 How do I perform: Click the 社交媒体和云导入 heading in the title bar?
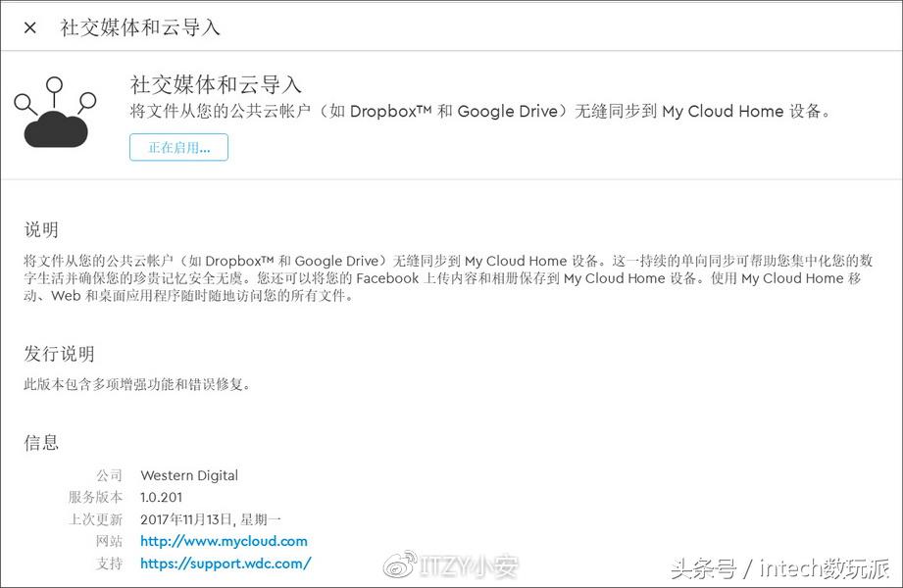coord(141,27)
